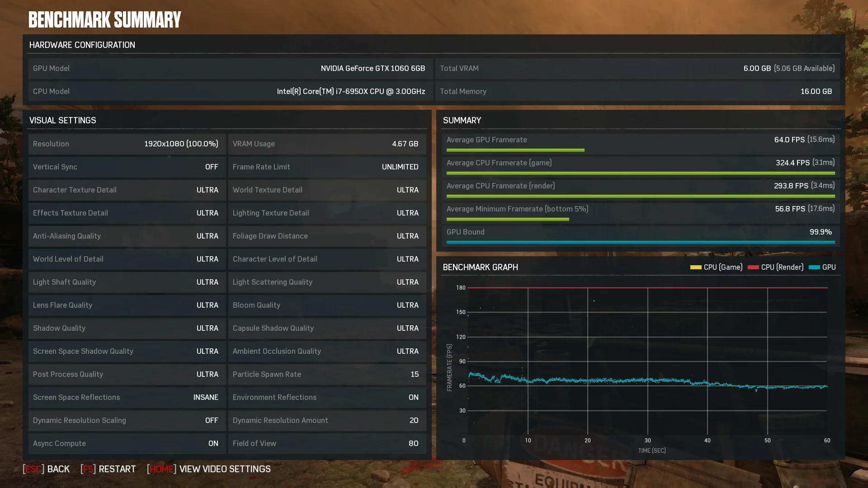Click the Lighting Texture Detail row
This screenshot has height=488, width=868.
[327, 213]
